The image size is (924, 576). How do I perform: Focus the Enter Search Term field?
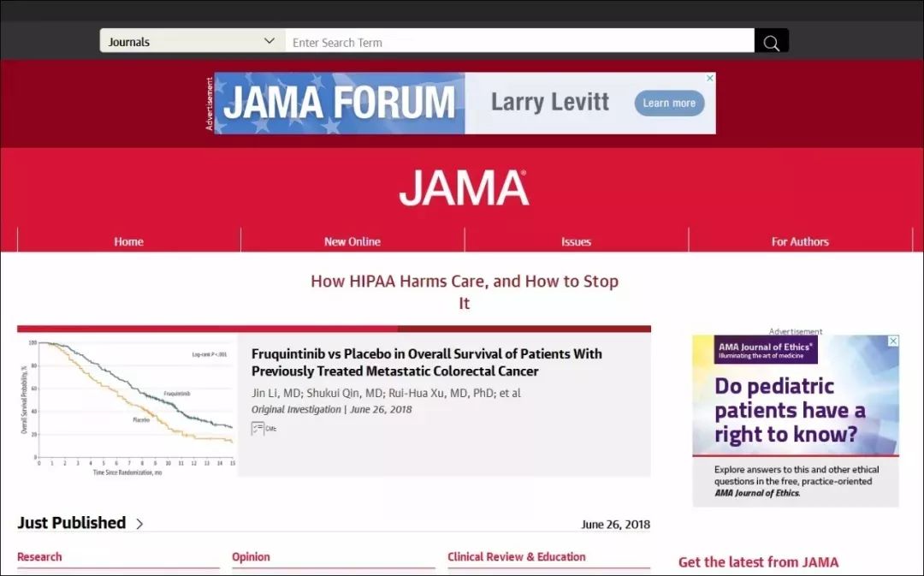(x=520, y=41)
